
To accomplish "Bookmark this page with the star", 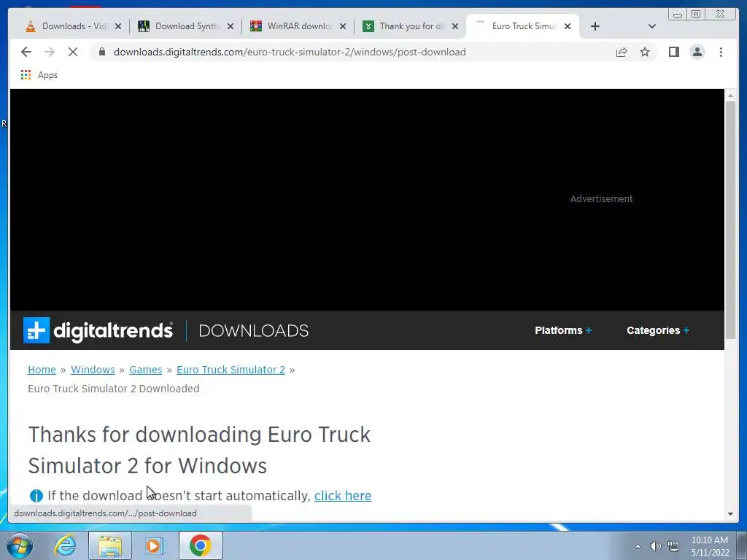I will coord(645,52).
